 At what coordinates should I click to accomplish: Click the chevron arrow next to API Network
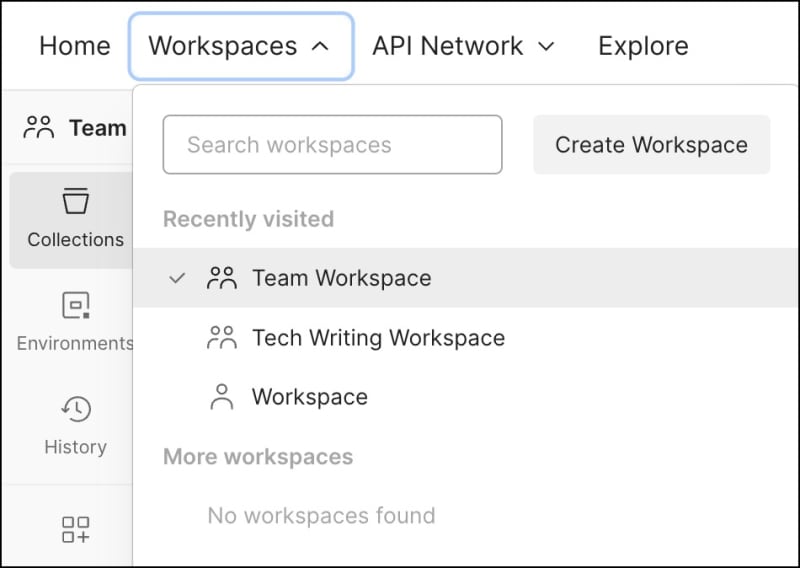(546, 46)
